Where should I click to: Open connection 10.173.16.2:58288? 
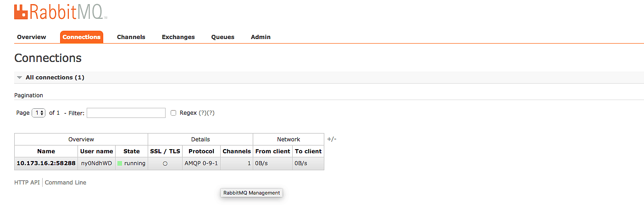[46, 163]
